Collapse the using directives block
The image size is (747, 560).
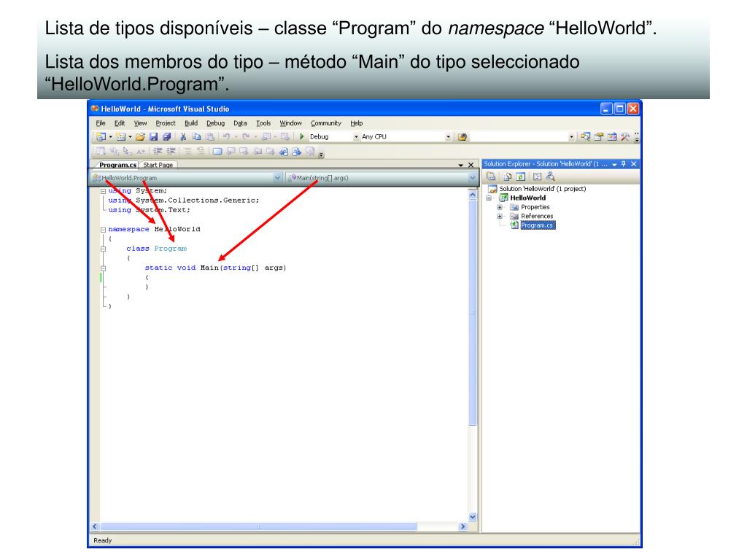point(103,191)
